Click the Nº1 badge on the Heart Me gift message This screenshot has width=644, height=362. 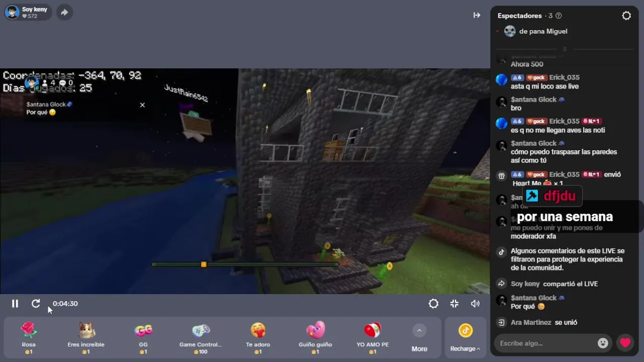[591, 174]
